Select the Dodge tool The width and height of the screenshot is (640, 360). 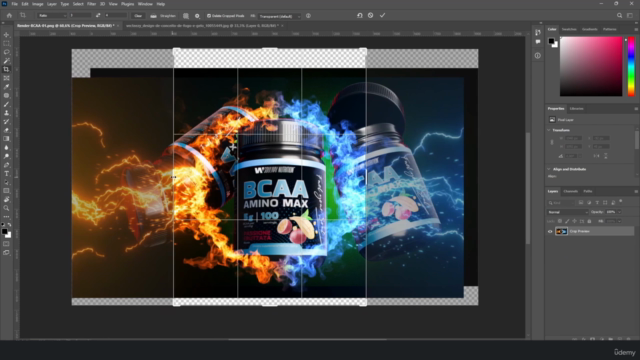(6, 156)
